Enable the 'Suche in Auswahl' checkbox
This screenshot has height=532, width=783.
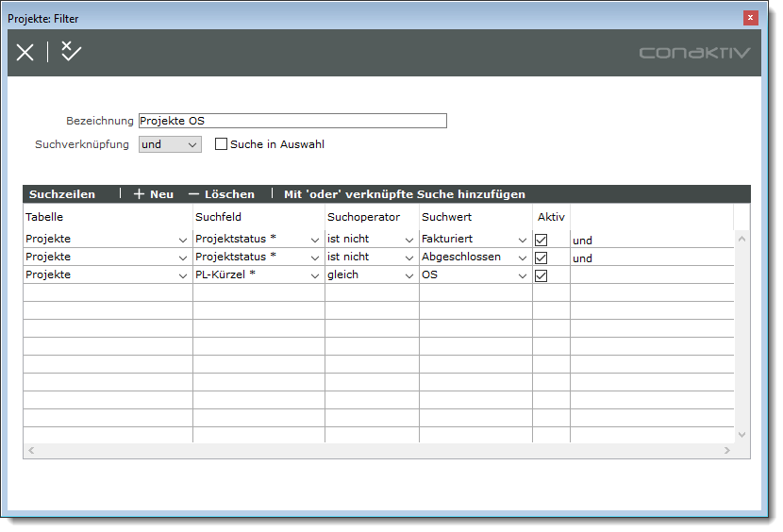point(222,145)
